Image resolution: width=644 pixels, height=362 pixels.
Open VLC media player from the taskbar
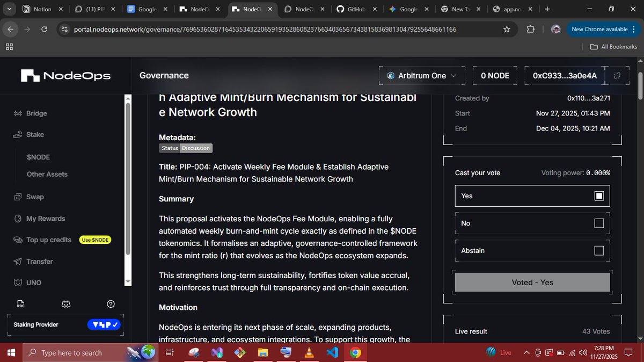(309, 353)
